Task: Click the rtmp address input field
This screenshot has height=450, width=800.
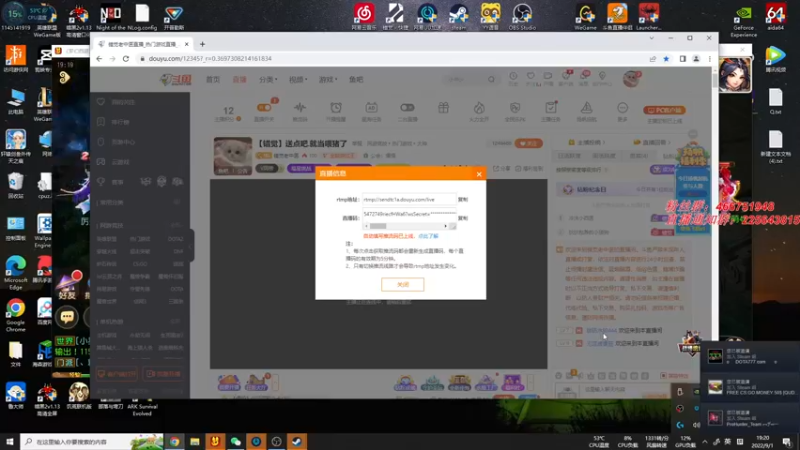Action: coord(409,199)
